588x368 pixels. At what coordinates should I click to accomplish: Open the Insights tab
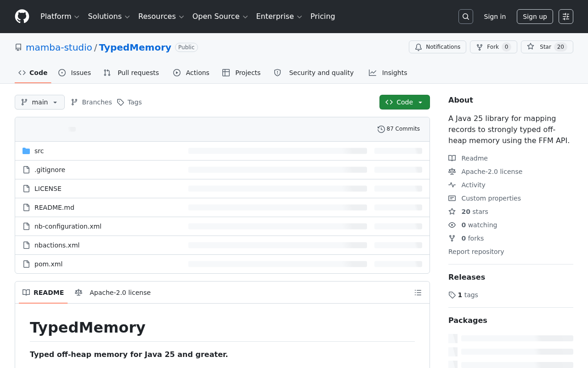388,73
